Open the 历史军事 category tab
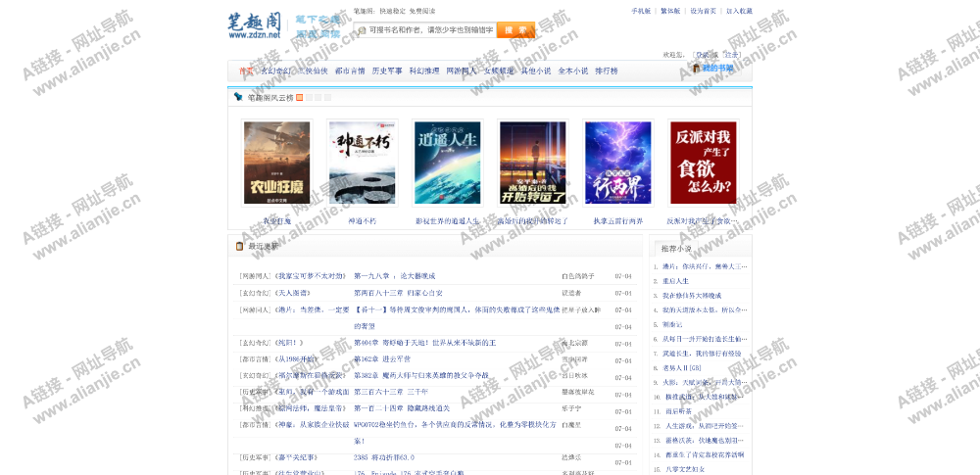The image size is (980, 475). pyautogui.click(x=387, y=71)
